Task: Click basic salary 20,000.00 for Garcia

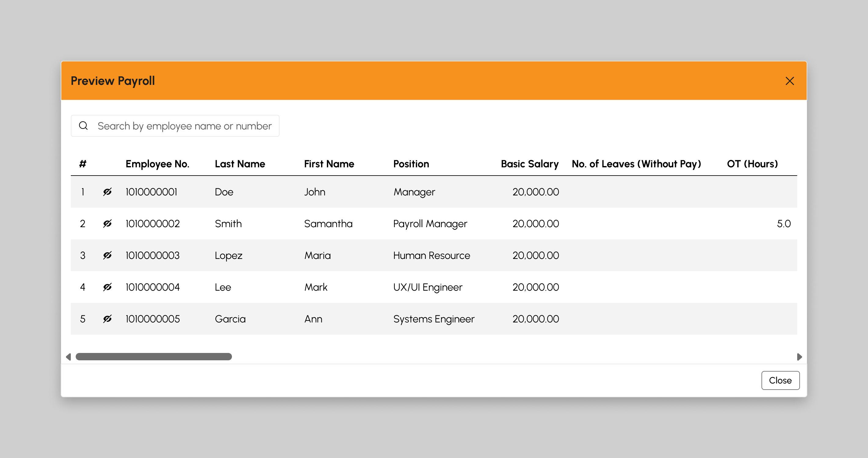Action: [x=536, y=318]
